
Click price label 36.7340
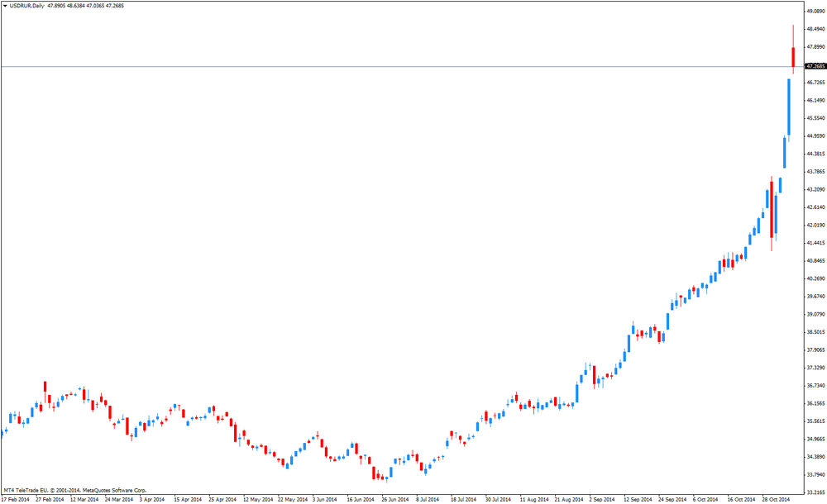(x=815, y=385)
